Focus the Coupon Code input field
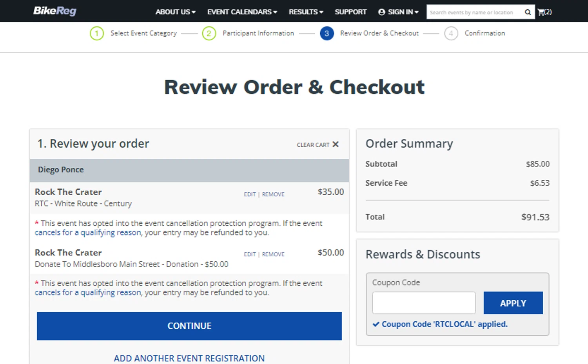 424,303
